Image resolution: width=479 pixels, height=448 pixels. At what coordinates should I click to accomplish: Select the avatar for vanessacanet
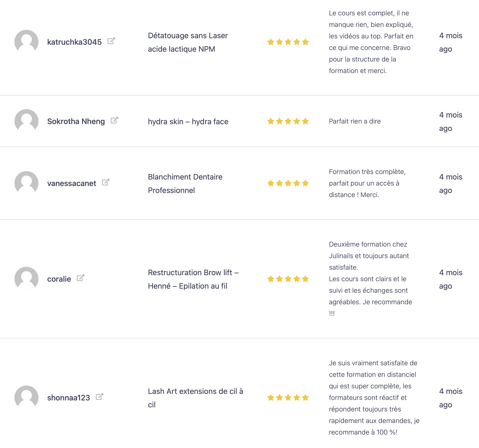[26, 183]
